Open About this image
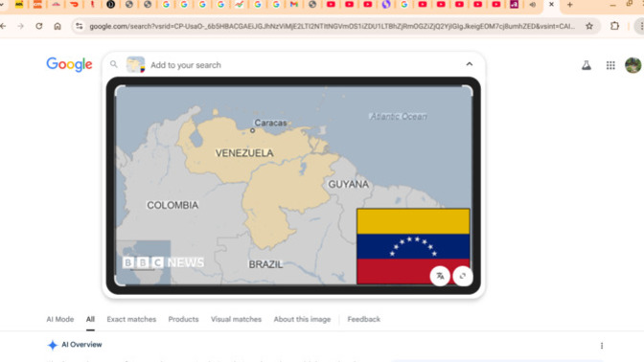The image size is (644, 362). 302,319
